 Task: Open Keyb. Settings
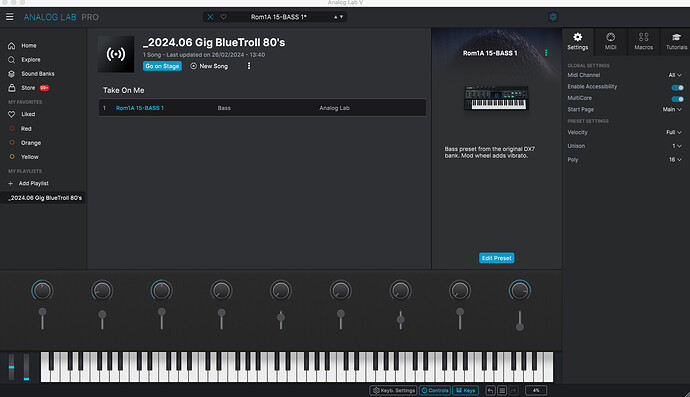click(393, 390)
